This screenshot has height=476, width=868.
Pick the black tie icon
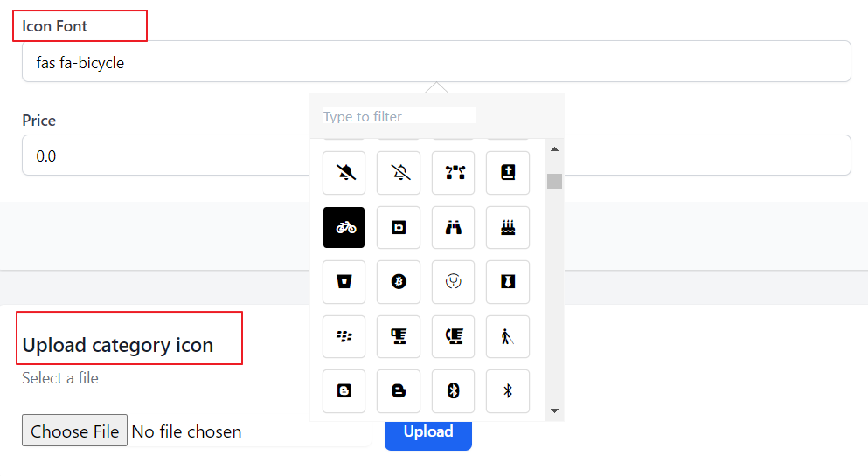[x=508, y=282]
